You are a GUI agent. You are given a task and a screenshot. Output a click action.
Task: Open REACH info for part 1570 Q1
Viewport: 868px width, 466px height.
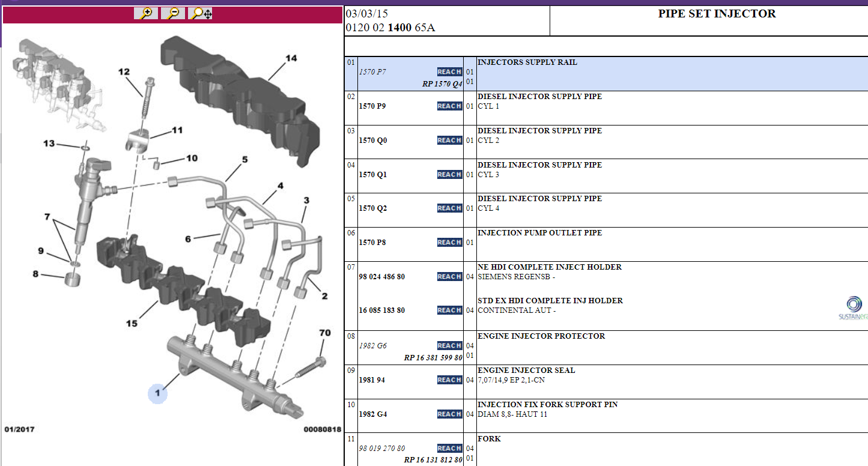click(x=449, y=175)
